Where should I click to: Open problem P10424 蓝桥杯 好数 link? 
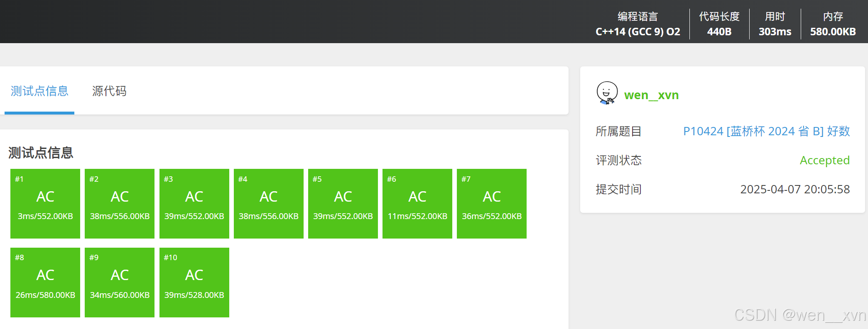pos(766,131)
